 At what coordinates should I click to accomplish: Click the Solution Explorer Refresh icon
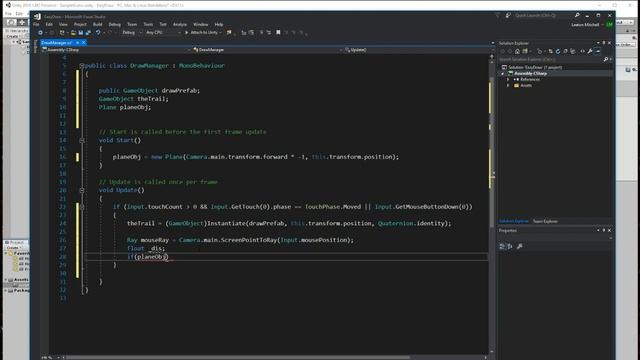pyautogui.click(x=558, y=51)
